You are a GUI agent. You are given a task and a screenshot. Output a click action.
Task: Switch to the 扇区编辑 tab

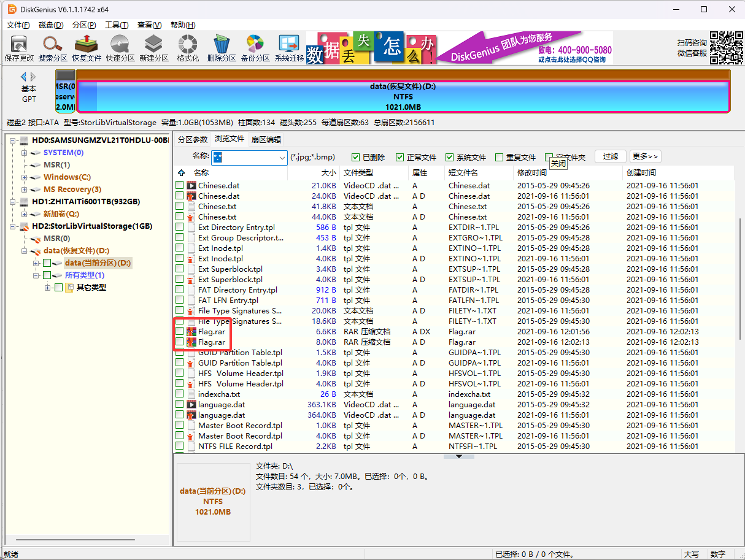[266, 140]
